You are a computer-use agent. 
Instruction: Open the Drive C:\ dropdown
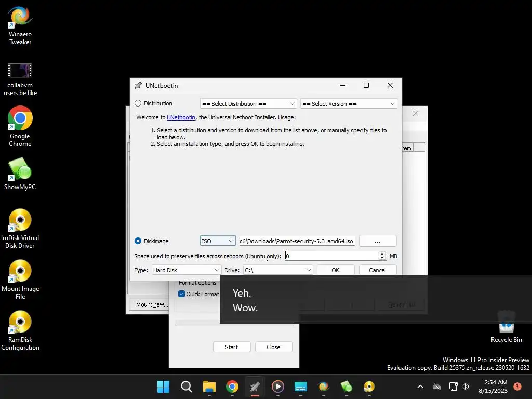pos(278,270)
